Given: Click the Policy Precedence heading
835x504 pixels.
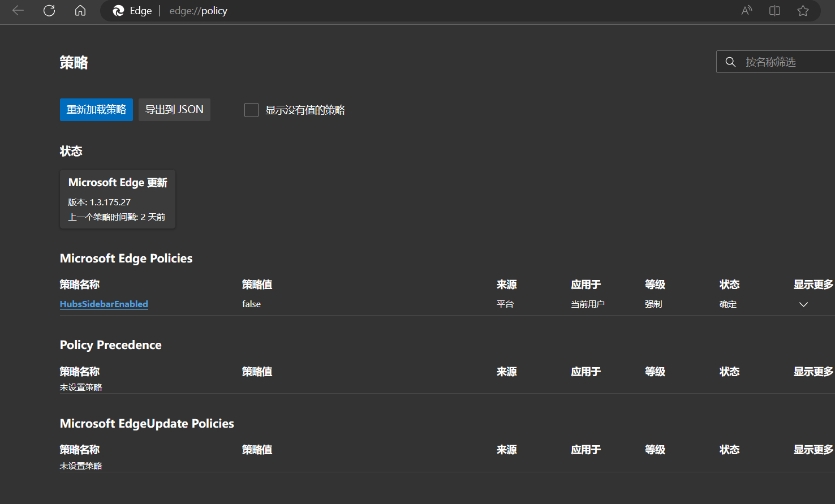Looking at the screenshot, I should click(x=111, y=345).
